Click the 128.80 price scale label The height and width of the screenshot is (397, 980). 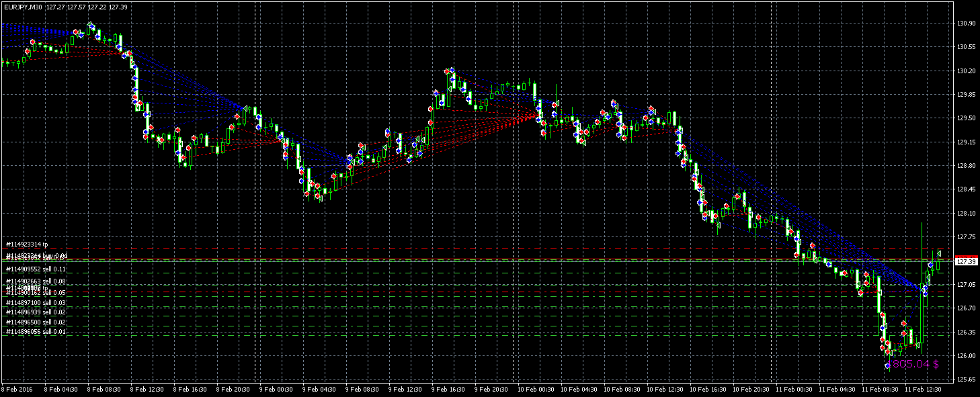(x=967, y=166)
